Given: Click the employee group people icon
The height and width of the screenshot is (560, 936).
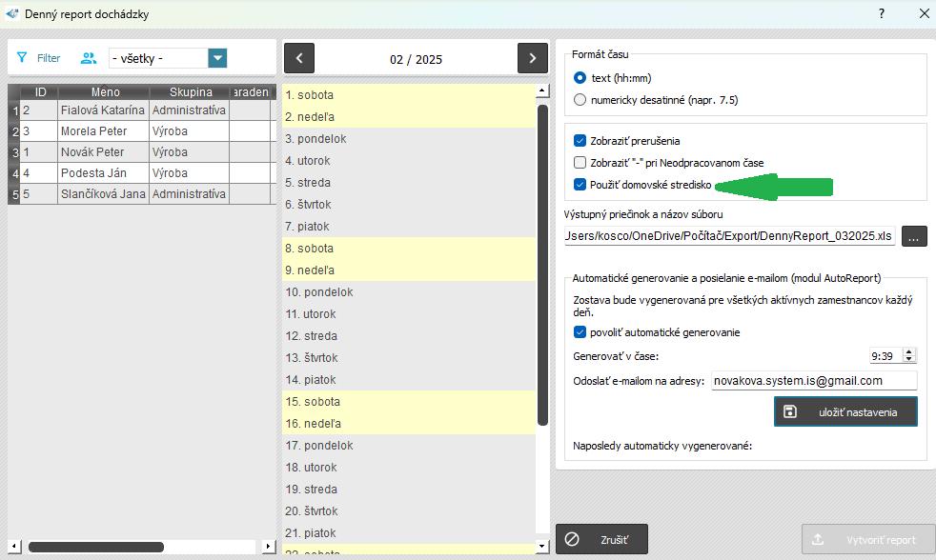Looking at the screenshot, I should tap(89, 58).
